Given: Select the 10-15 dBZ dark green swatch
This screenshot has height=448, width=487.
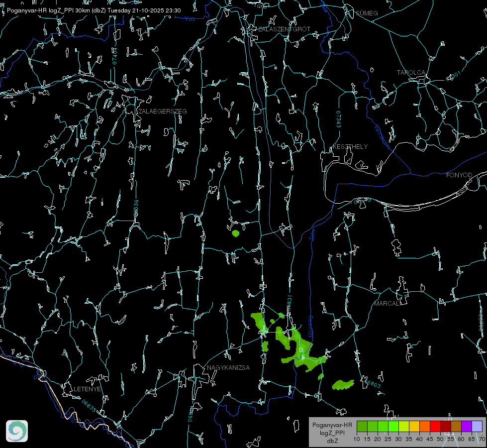Looking at the screenshot, I should coord(362,426).
